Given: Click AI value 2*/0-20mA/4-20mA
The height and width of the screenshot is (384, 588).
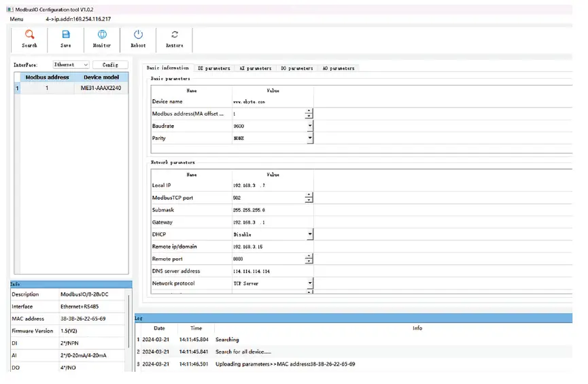Looking at the screenshot, I should pyautogui.click(x=83, y=355).
